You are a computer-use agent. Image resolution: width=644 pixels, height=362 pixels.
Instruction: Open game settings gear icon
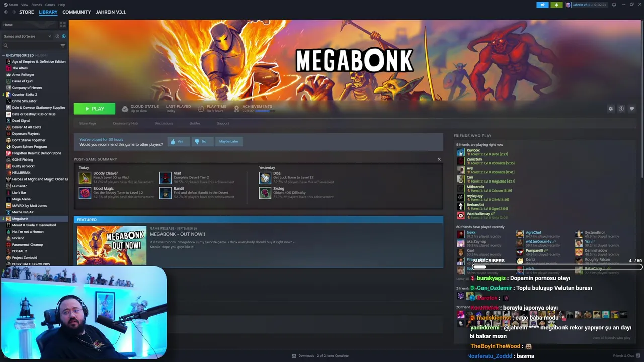tap(611, 109)
